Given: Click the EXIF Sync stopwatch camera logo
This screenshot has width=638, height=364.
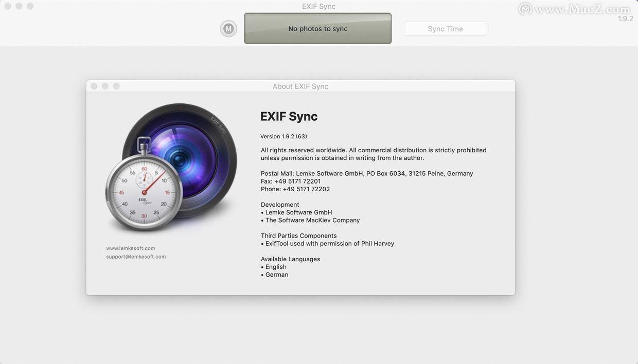Looking at the screenshot, I should click(x=171, y=168).
